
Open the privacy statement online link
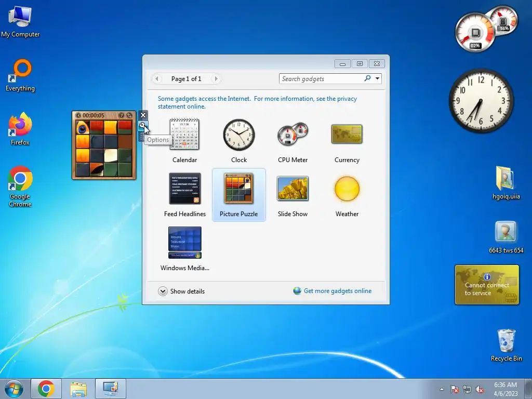[257, 102]
